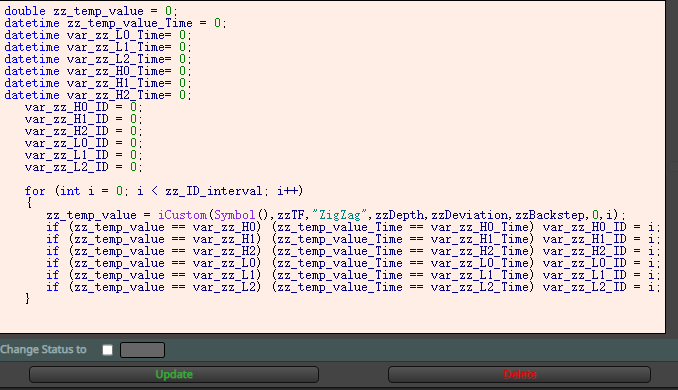Click the iCustom function name in code
The image size is (678, 390).
click(x=182, y=215)
